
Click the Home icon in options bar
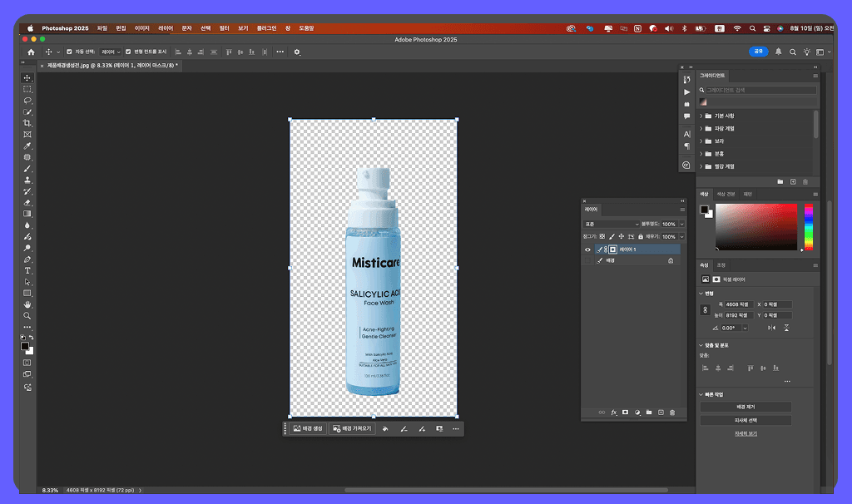click(31, 52)
